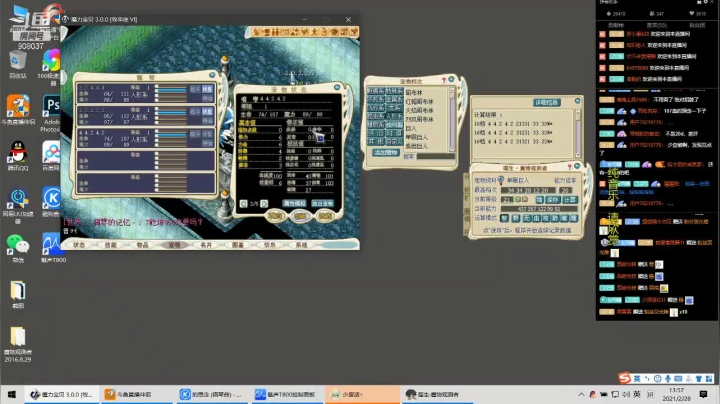The width and height of the screenshot is (720, 404).
Task: Click down arrow of results scrollbar
Action: tap(577, 155)
